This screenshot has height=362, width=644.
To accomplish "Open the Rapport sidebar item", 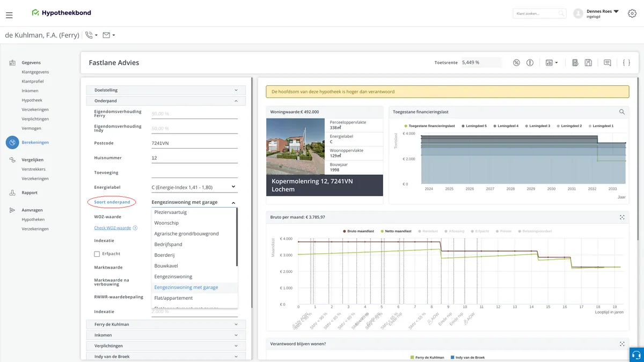I will (x=30, y=193).
